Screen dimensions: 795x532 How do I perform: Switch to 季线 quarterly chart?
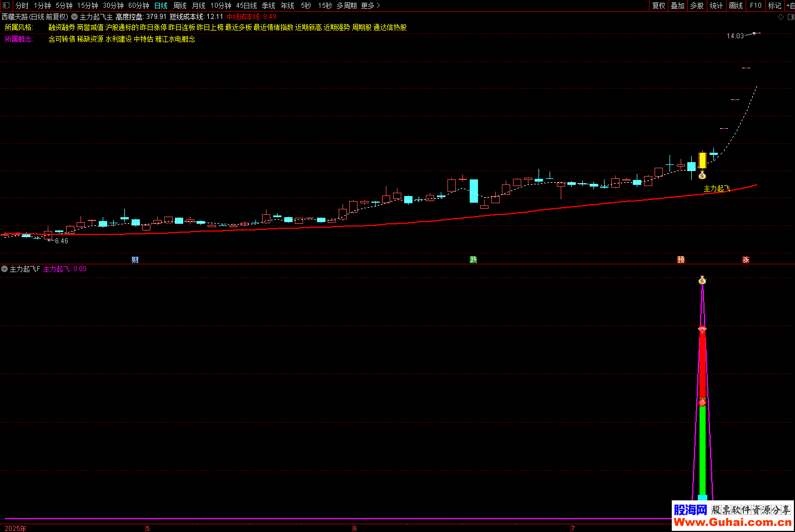pyautogui.click(x=269, y=6)
